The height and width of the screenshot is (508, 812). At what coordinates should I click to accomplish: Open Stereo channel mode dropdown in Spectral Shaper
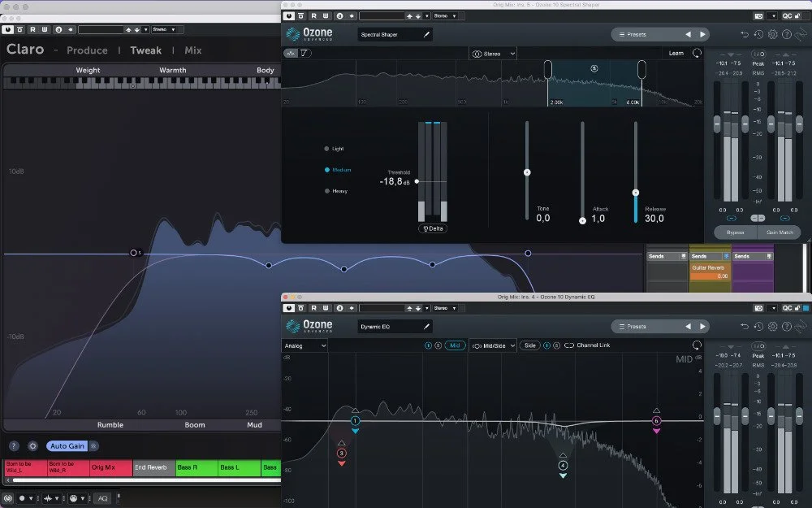[x=494, y=54]
